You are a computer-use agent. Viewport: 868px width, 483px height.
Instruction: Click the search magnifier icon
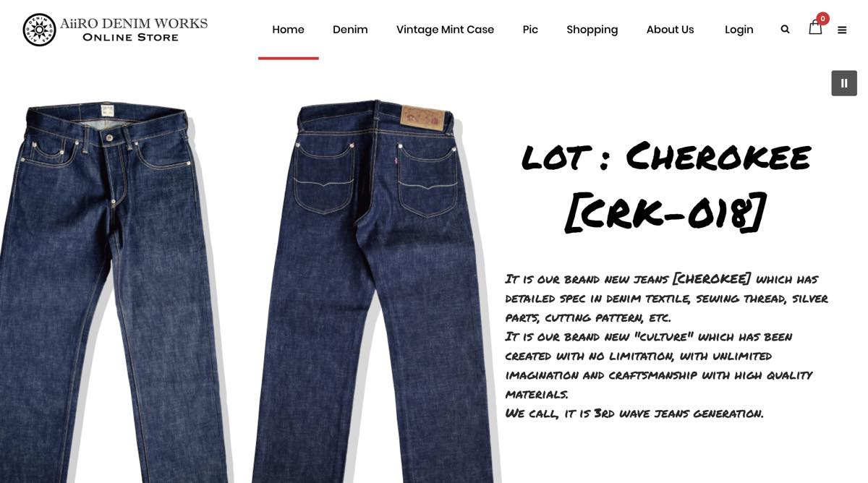coord(785,30)
